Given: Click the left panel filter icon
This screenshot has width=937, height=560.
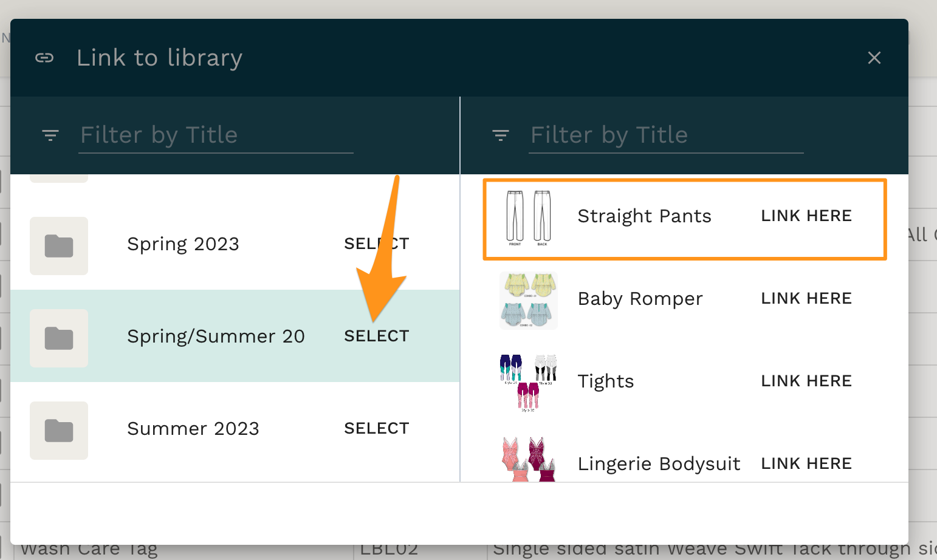Looking at the screenshot, I should 50,135.
